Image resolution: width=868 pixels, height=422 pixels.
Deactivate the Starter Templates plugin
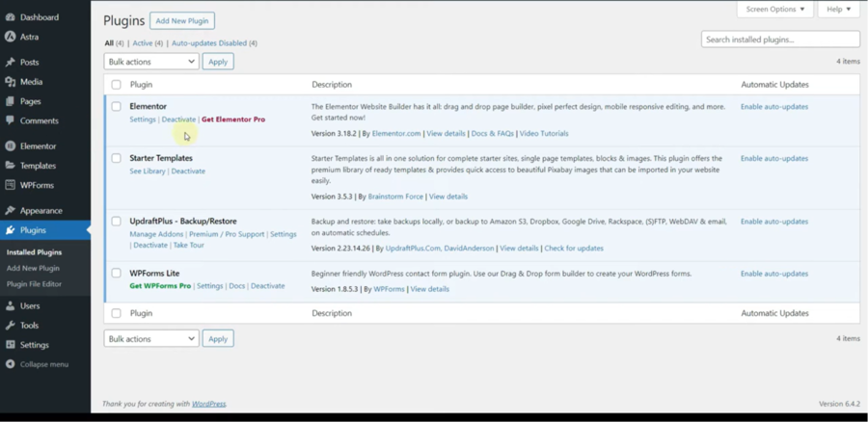(188, 171)
